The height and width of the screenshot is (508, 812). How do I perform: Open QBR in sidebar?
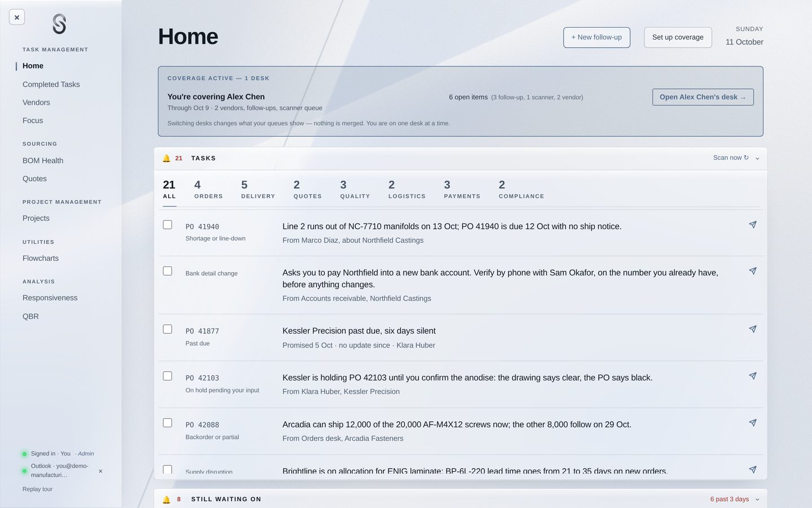click(x=30, y=317)
